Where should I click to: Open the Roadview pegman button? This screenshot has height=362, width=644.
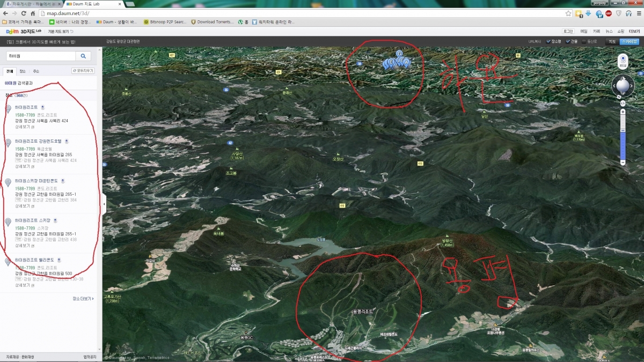pos(623,62)
